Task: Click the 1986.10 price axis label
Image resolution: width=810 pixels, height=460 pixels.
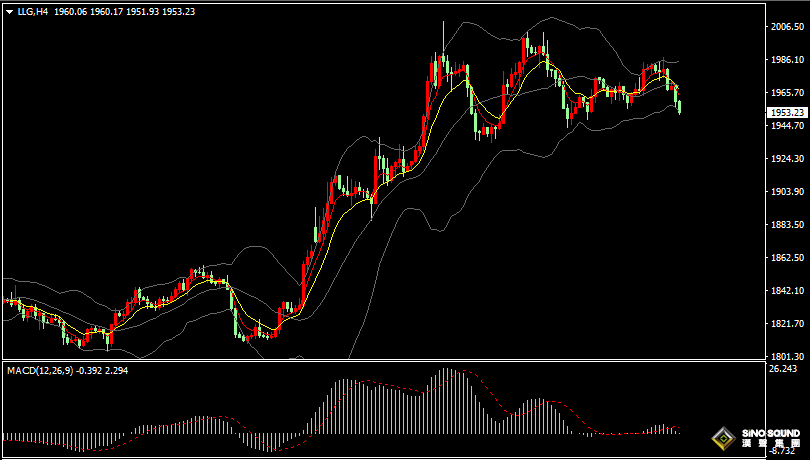Action: pyautogui.click(x=788, y=61)
